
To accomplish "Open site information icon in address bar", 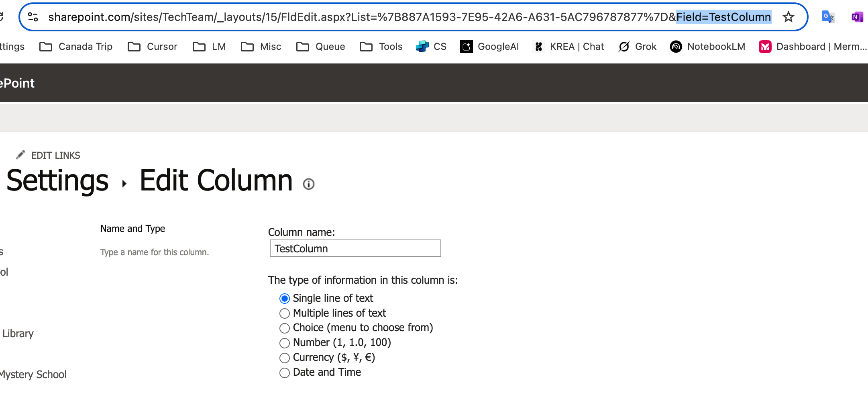I will point(33,17).
